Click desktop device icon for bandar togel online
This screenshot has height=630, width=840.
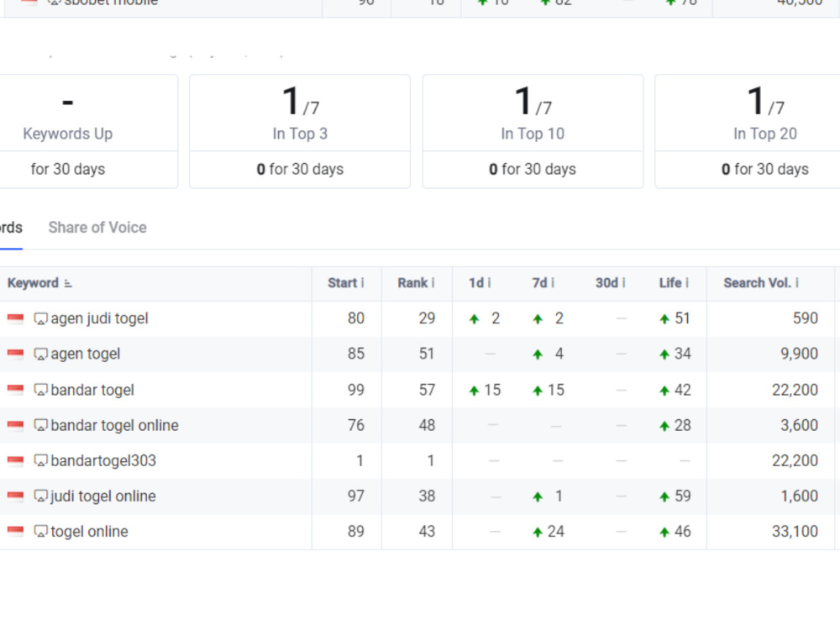click(x=40, y=425)
